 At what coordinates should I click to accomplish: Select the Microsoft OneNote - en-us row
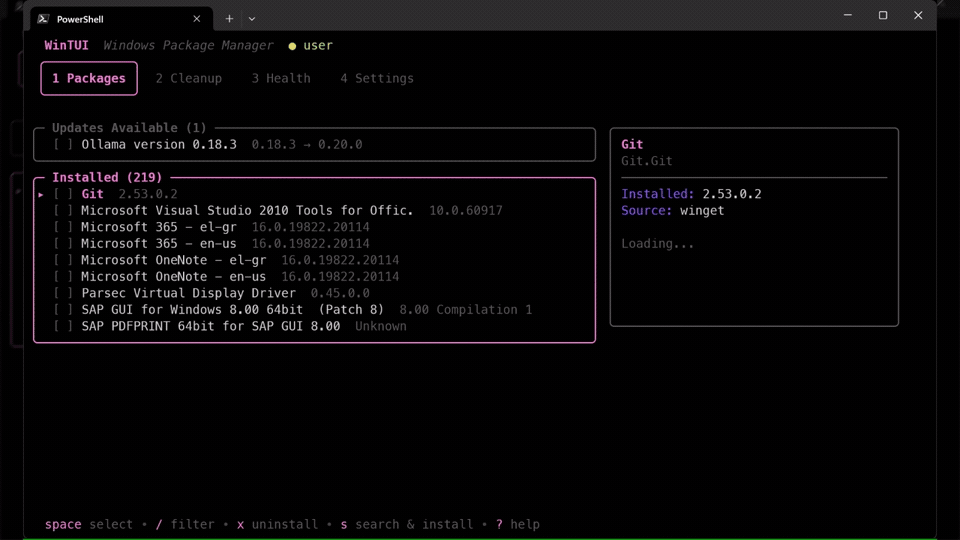pos(314,277)
